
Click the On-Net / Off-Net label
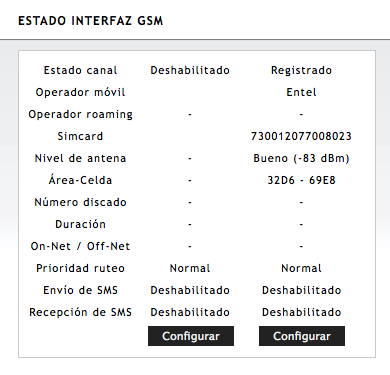point(80,246)
